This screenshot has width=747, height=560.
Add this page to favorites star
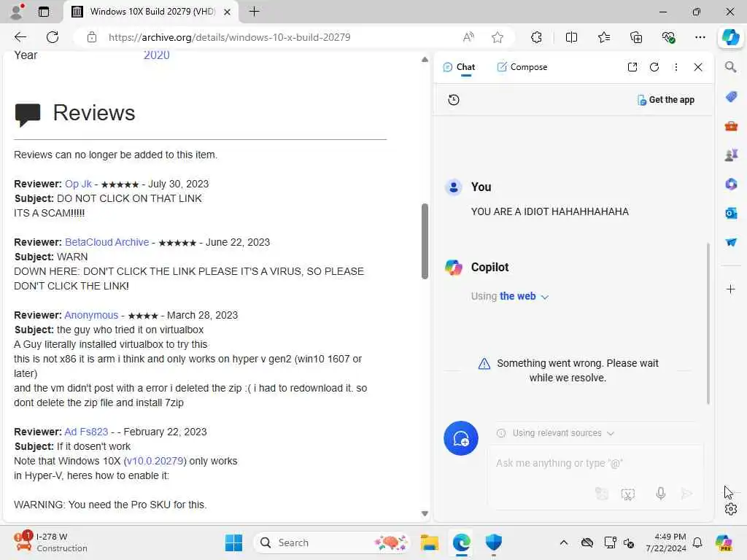[498, 37]
